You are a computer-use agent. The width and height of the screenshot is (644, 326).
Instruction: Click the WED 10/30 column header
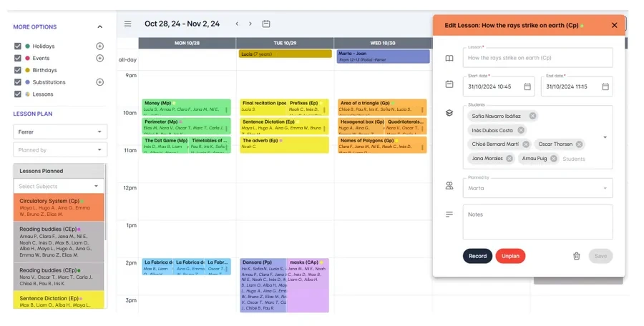(x=383, y=43)
